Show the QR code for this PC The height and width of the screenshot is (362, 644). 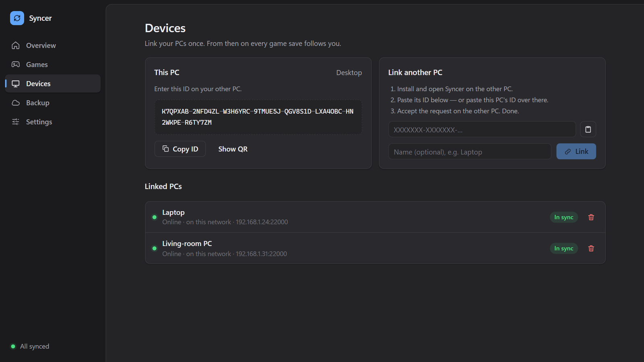pyautogui.click(x=233, y=149)
